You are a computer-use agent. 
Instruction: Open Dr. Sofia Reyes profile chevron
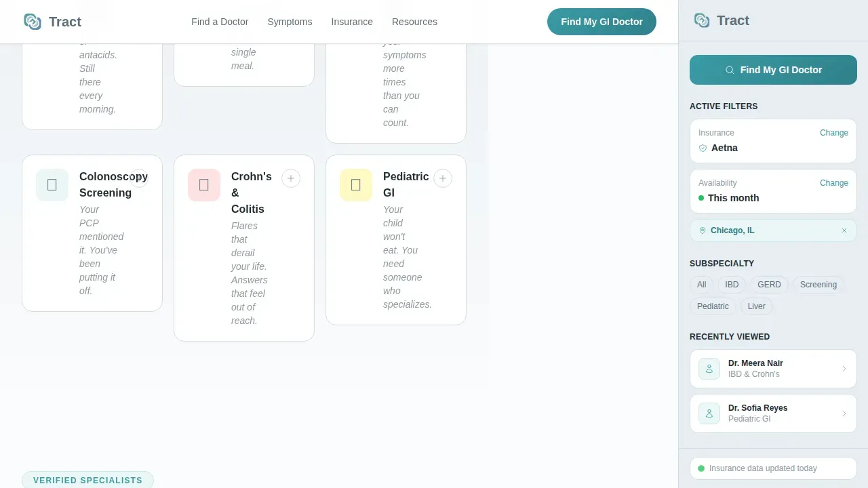pyautogui.click(x=844, y=413)
